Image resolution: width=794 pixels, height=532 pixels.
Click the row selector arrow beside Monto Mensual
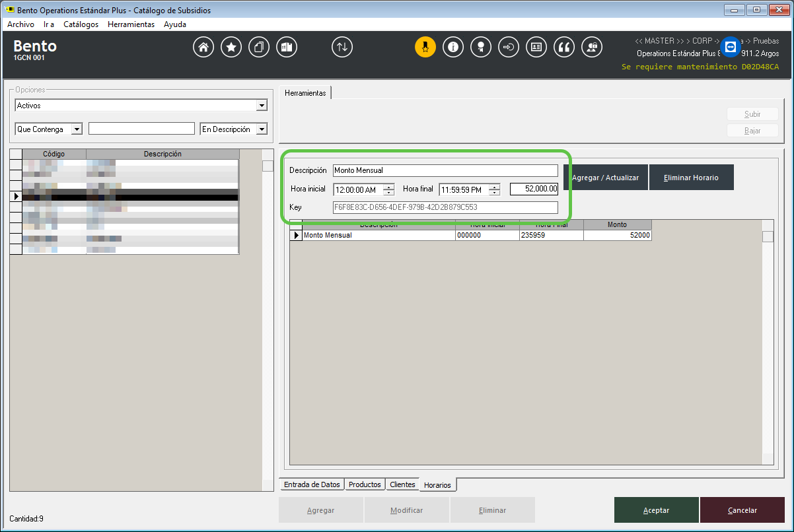click(296, 235)
